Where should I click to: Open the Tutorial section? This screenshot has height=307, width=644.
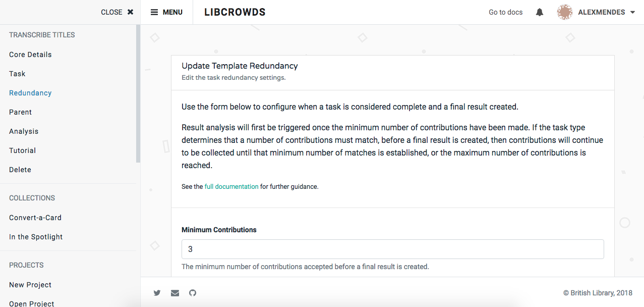(x=22, y=150)
